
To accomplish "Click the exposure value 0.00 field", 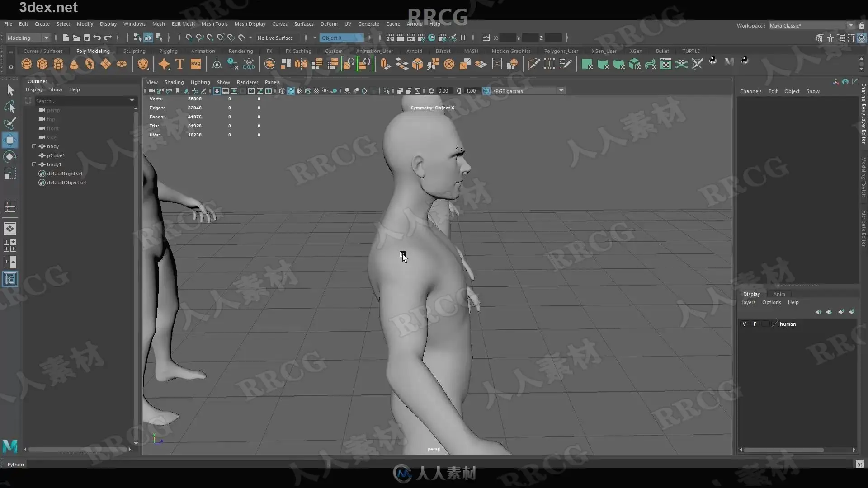I will [x=443, y=91].
